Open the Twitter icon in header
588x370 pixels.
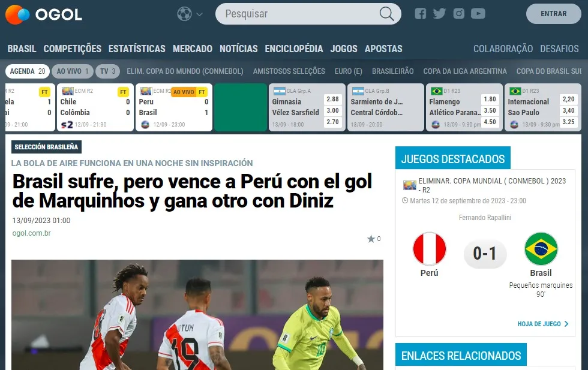[439, 14]
